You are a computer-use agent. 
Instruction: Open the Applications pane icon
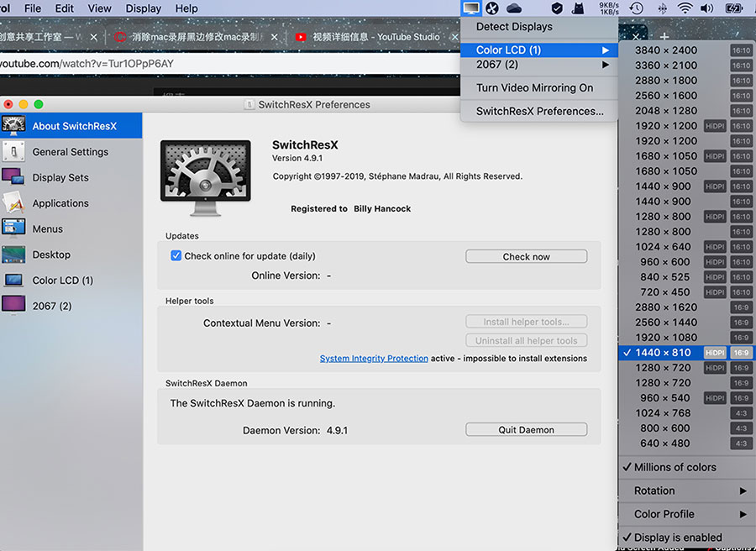[13, 203]
